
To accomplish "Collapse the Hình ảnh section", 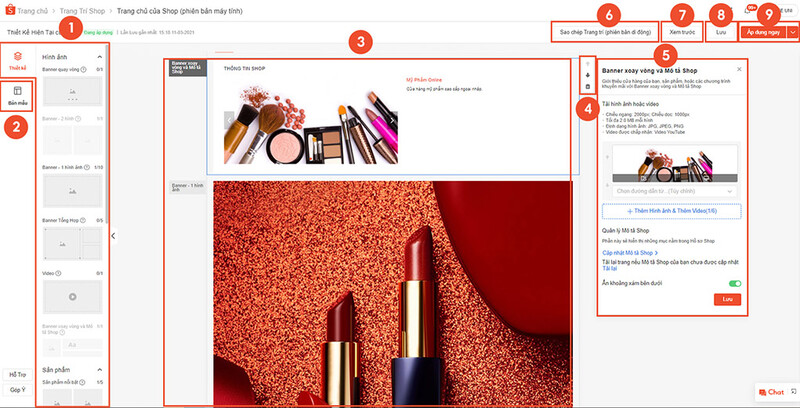I will (x=99, y=57).
